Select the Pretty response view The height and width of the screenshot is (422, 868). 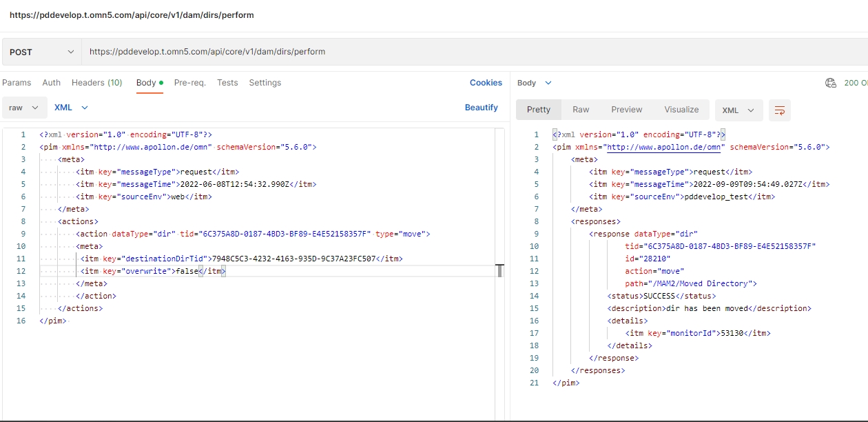(x=539, y=110)
